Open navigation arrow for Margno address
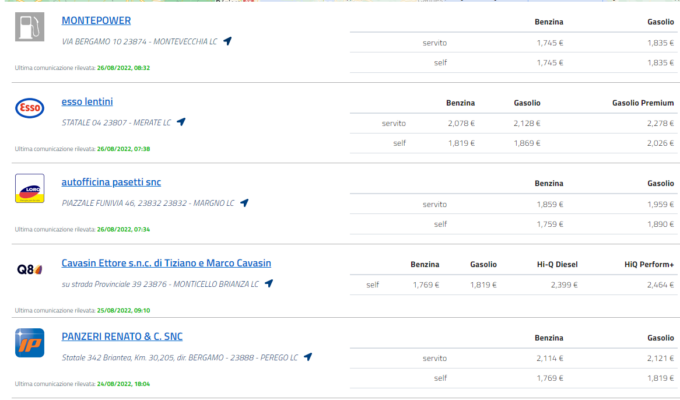The height and width of the screenshot is (400, 680). point(244,203)
